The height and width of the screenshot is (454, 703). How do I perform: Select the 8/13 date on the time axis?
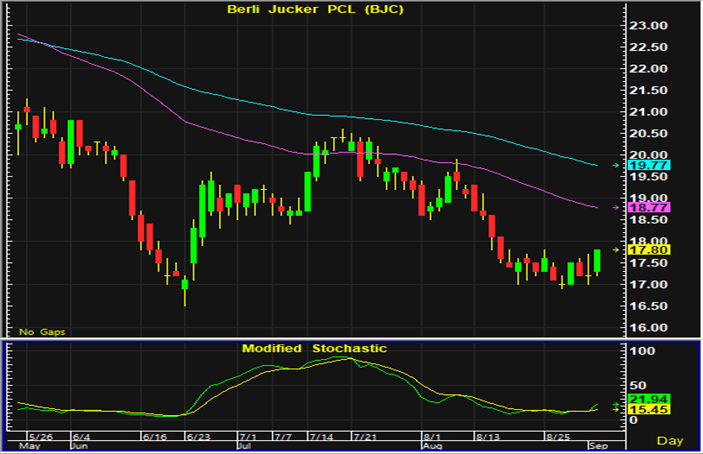pos(490,437)
